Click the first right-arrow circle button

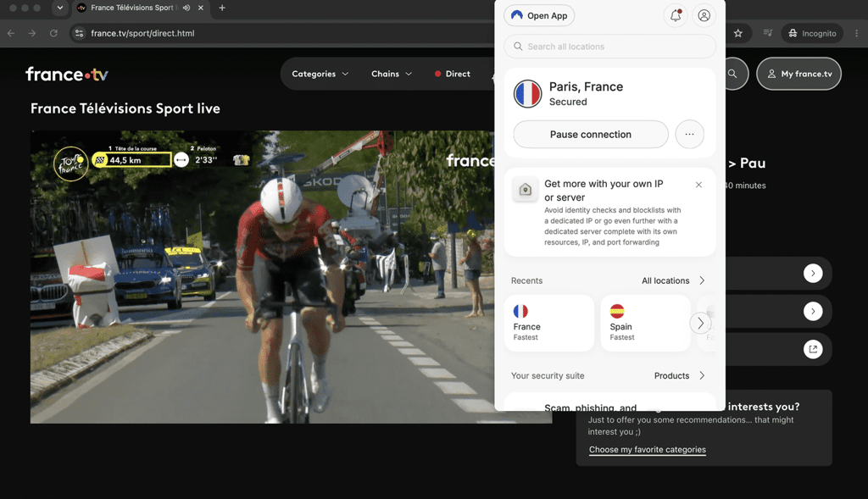coord(813,274)
